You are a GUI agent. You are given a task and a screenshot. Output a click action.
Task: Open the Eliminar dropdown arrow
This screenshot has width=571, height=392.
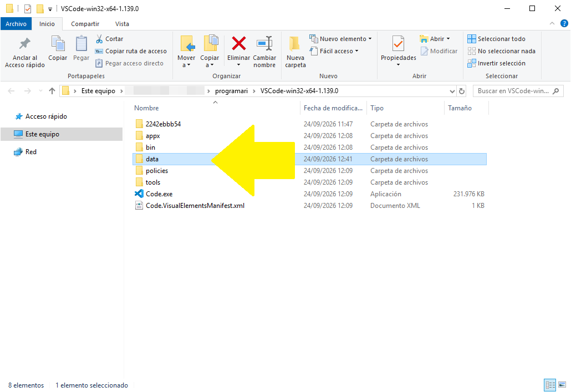(238, 65)
